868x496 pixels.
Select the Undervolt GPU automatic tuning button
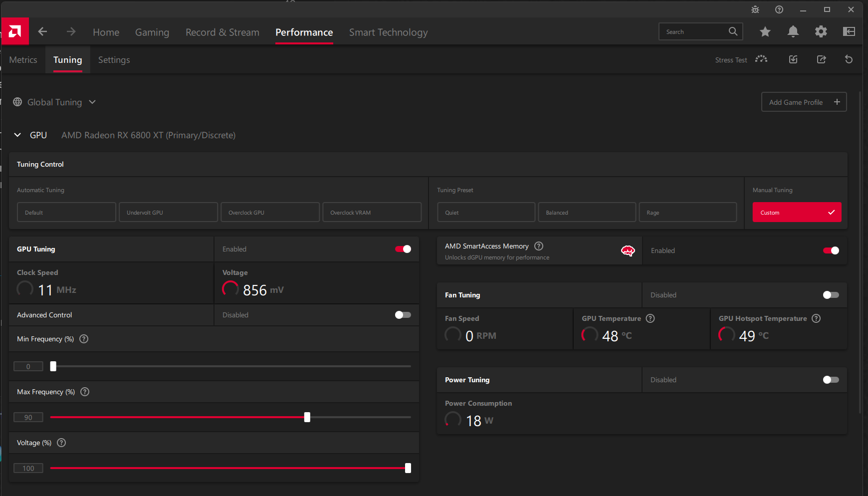point(168,213)
